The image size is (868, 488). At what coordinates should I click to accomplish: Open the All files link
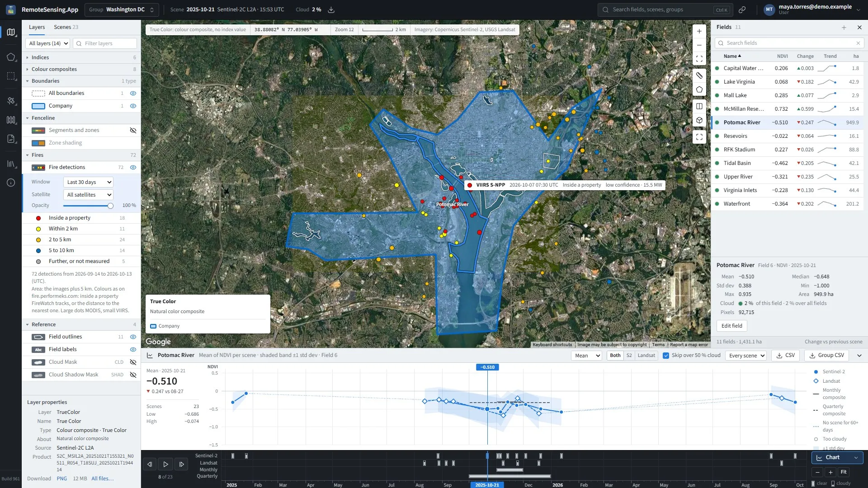[x=102, y=479]
